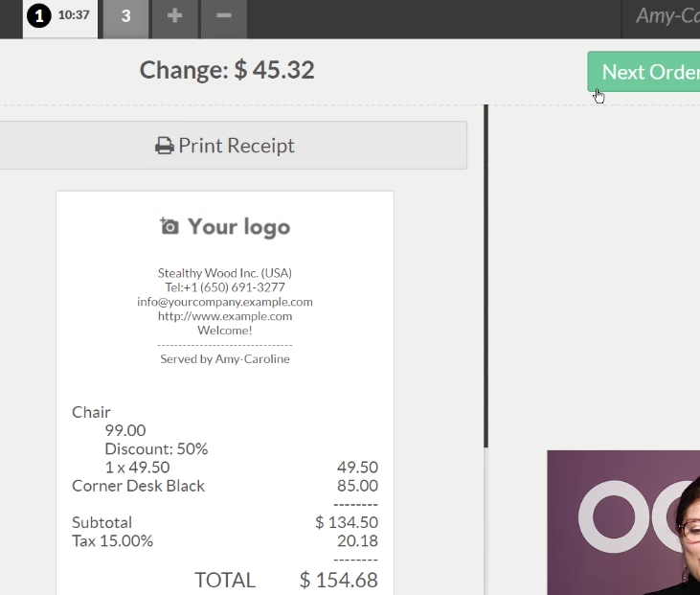Viewport: 700px width, 595px height.
Task: Click the black circled order number 1
Action: 38,16
